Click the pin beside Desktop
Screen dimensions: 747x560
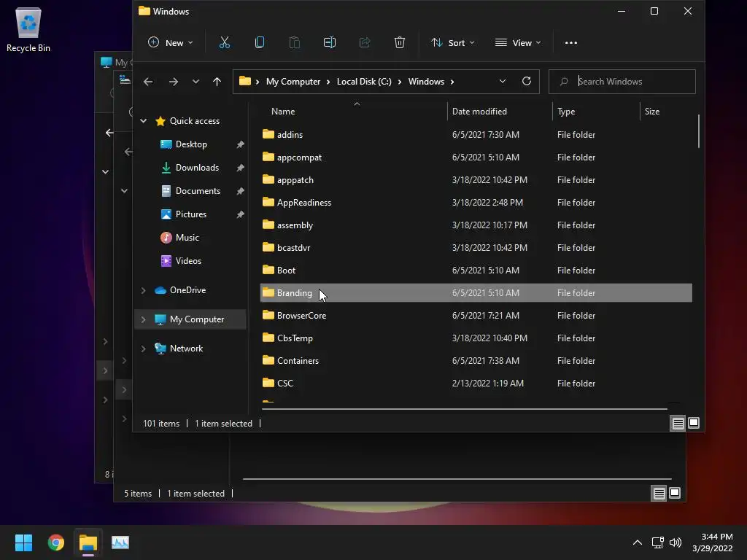point(240,144)
